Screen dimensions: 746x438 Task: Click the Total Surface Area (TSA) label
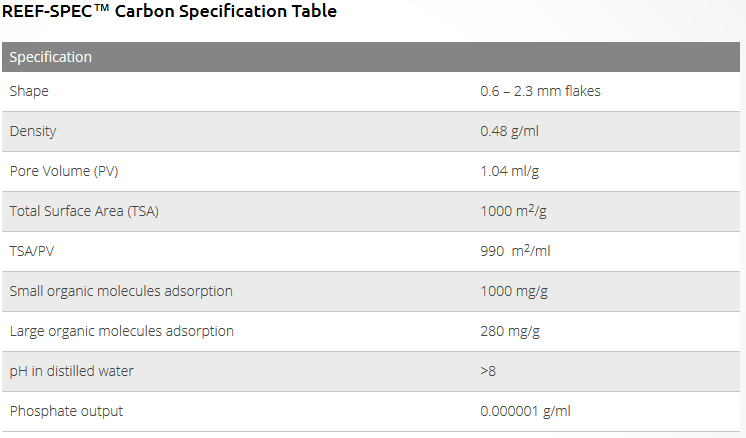(x=84, y=211)
